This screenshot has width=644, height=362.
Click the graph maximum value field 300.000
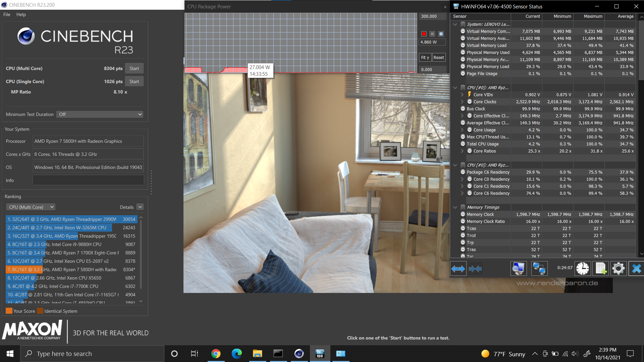[x=432, y=16]
